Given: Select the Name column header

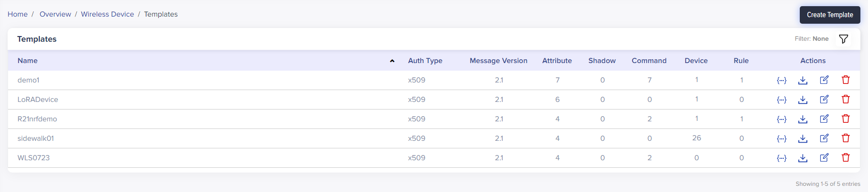Looking at the screenshot, I should pos(27,61).
